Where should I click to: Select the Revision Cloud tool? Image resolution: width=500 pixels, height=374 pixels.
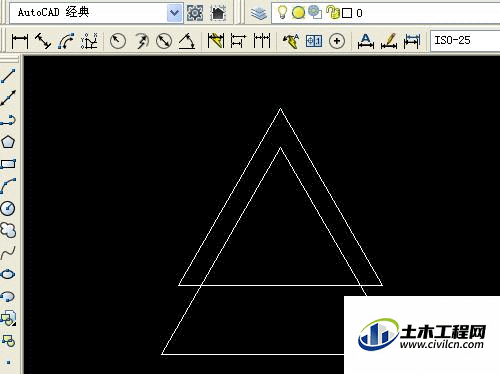click(8, 230)
